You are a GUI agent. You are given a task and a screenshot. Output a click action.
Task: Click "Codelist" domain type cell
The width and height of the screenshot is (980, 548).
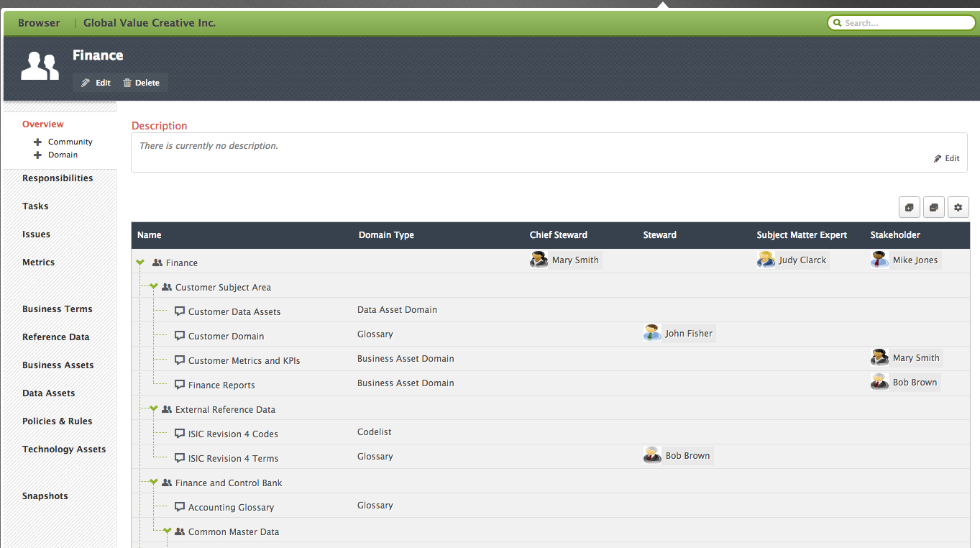tap(375, 432)
